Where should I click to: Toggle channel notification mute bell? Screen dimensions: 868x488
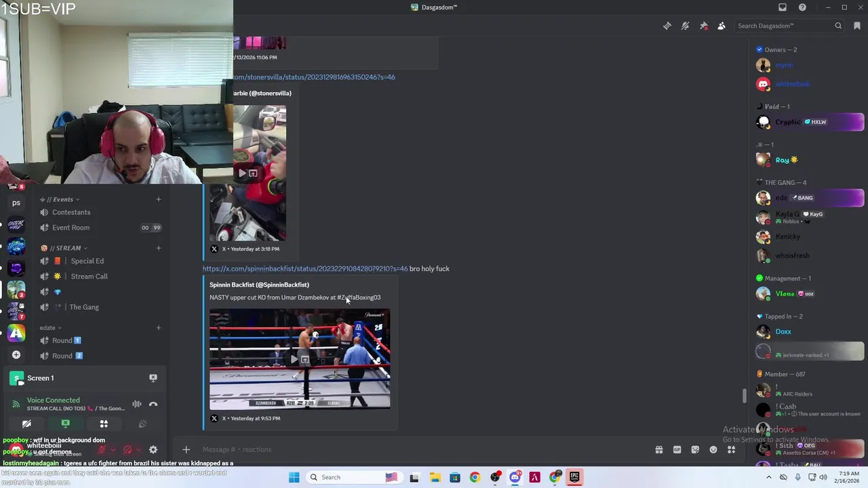point(685,26)
